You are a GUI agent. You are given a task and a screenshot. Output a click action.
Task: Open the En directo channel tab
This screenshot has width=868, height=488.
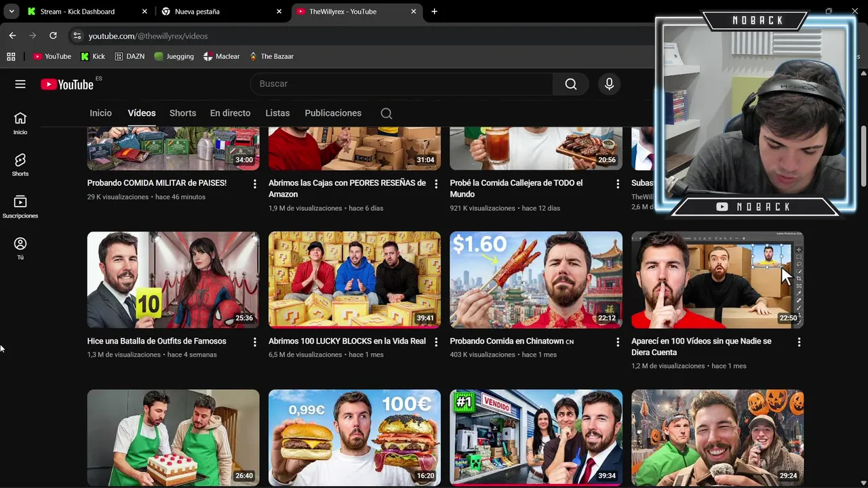pos(230,113)
